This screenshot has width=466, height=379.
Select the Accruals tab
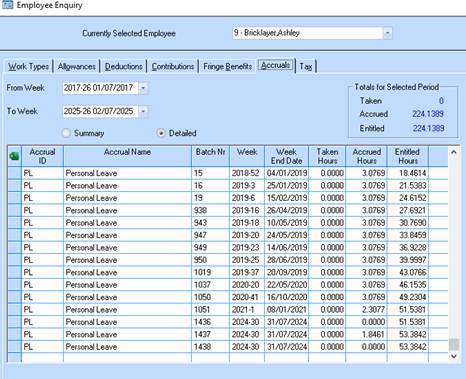(275, 65)
